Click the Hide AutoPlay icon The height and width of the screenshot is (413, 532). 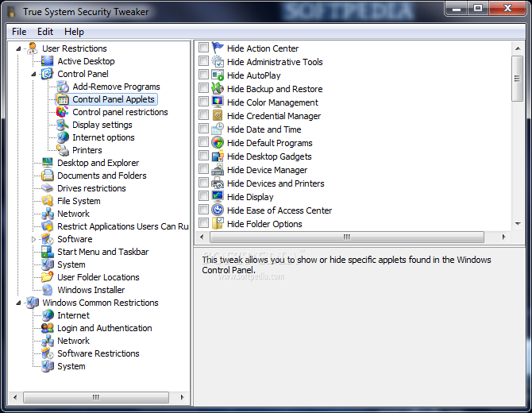218,75
